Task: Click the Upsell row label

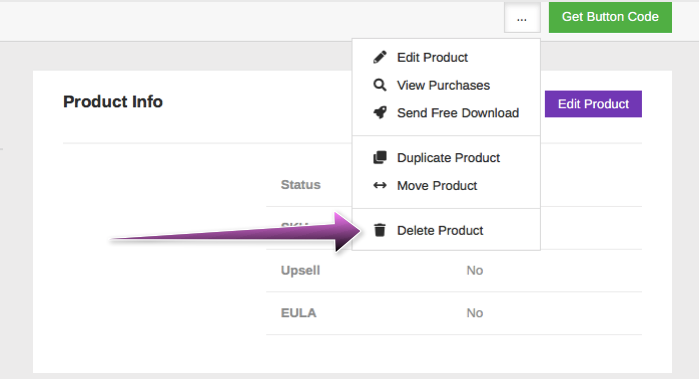Action: (300, 271)
